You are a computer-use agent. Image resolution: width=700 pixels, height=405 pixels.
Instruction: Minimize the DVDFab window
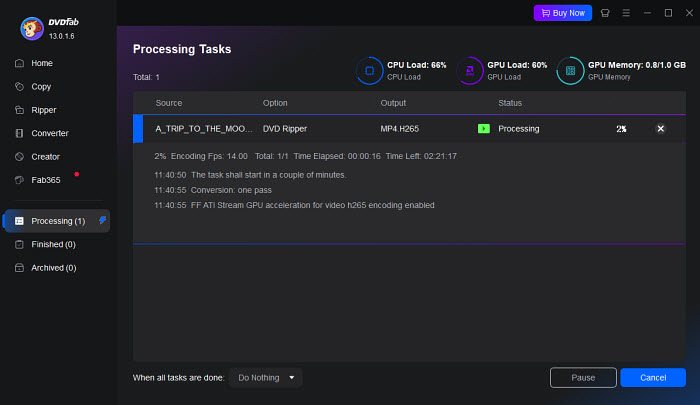coord(647,13)
